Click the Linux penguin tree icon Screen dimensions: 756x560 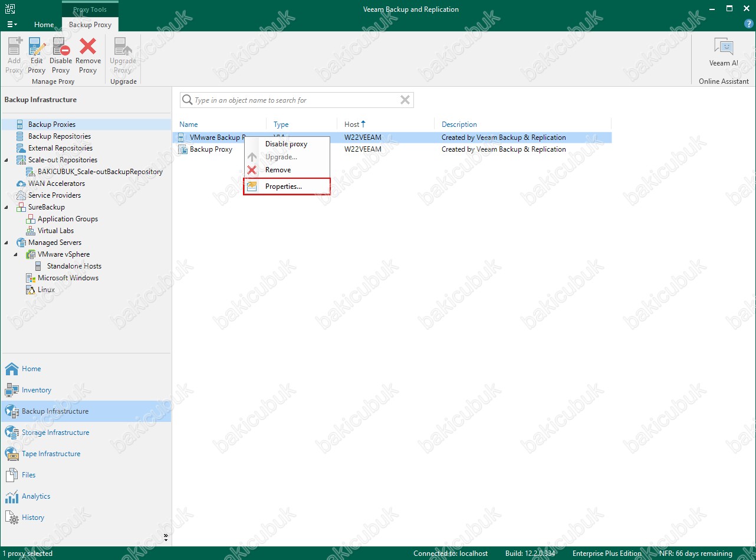click(31, 290)
